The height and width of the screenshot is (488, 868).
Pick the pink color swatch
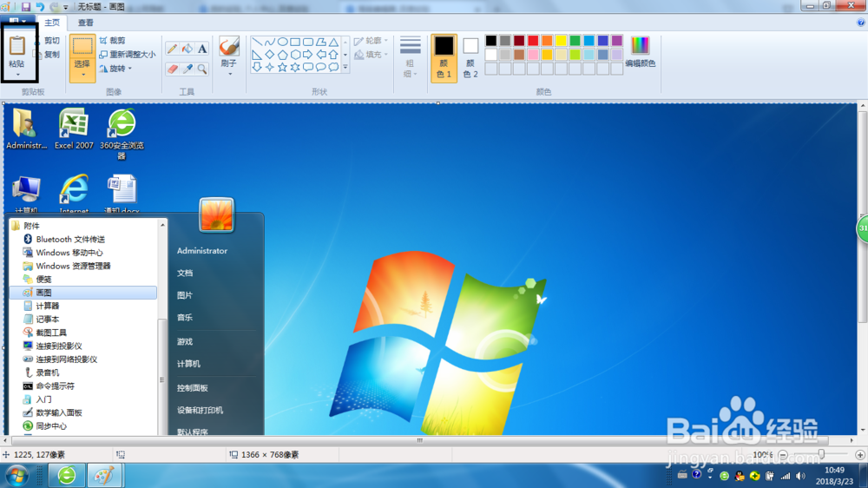click(x=533, y=55)
